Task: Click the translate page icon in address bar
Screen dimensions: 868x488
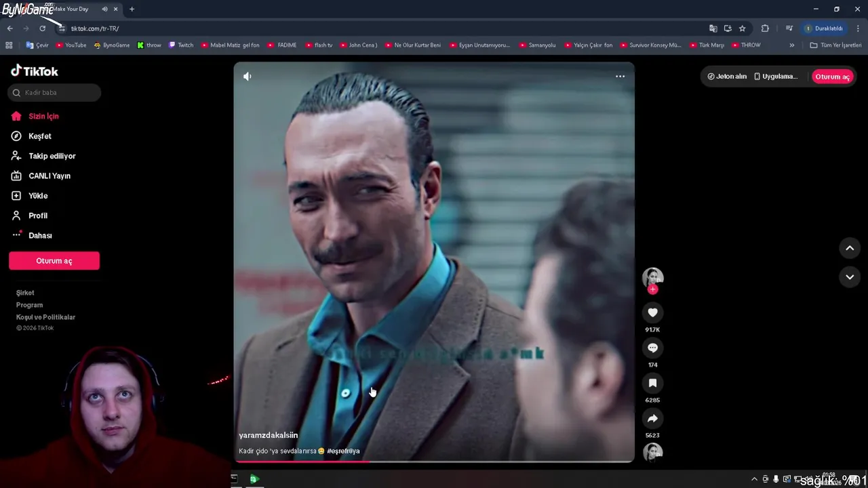Action: pos(713,28)
